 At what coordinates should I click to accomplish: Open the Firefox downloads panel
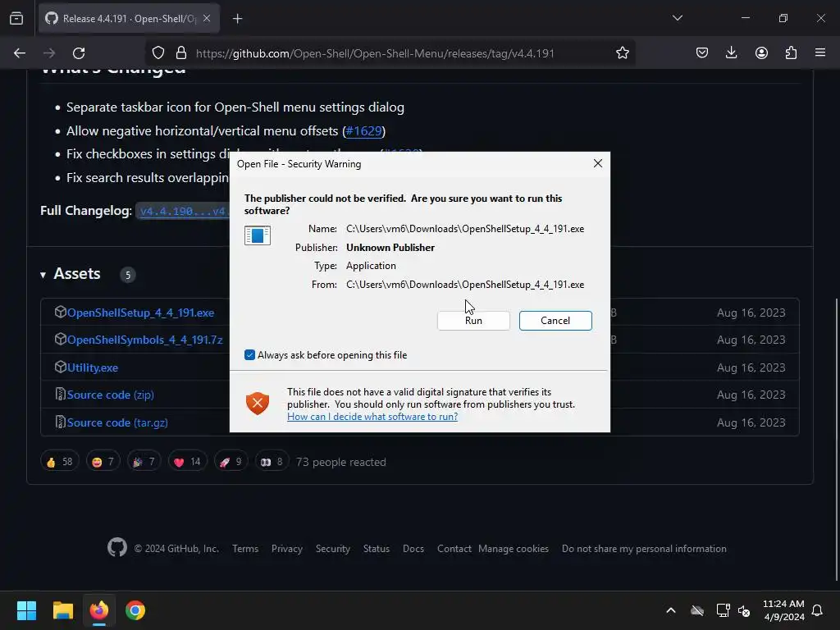(x=731, y=52)
